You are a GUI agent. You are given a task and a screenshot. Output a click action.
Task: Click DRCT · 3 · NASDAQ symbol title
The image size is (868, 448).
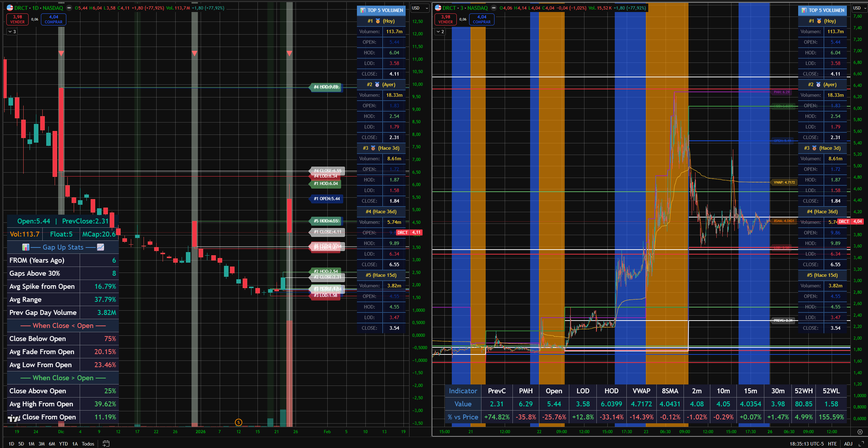click(x=465, y=8)
